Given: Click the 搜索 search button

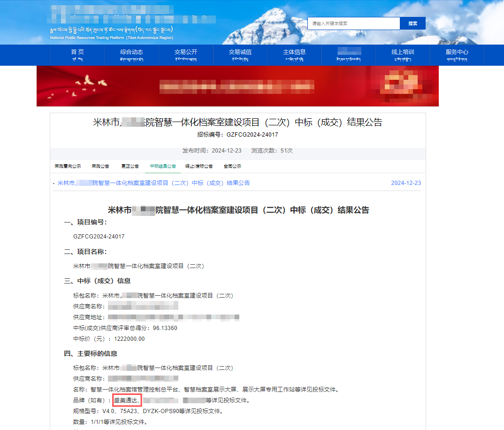Looking at the screenshot, I should tap(412, 23).
